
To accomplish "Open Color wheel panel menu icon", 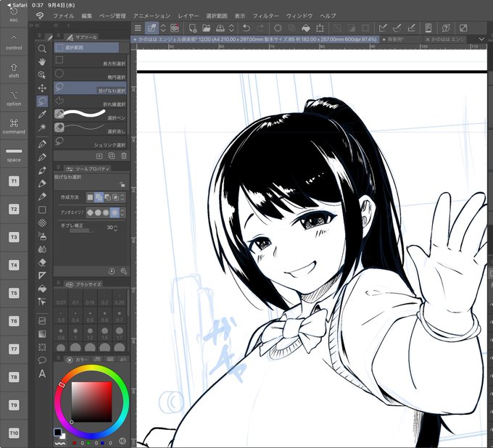I will click(x=58, y=358).
